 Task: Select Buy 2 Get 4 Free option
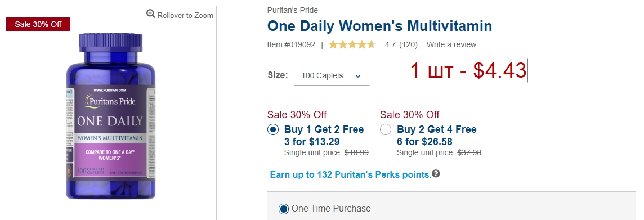(x=386, y=130)
